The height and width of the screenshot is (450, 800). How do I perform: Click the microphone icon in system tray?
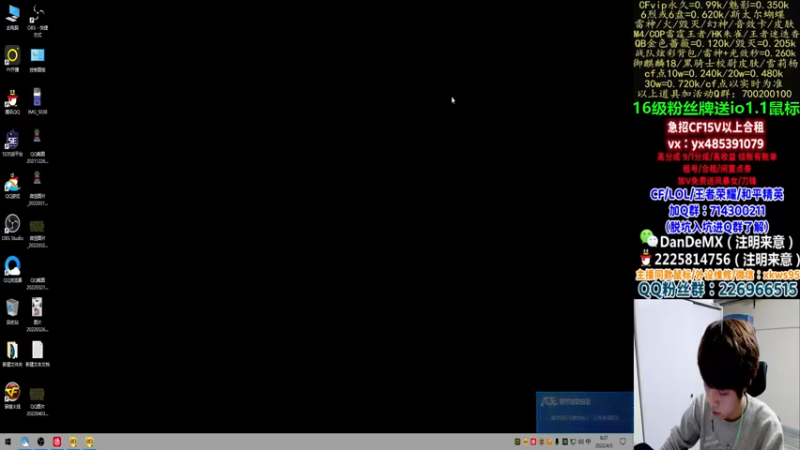point(557,442)
